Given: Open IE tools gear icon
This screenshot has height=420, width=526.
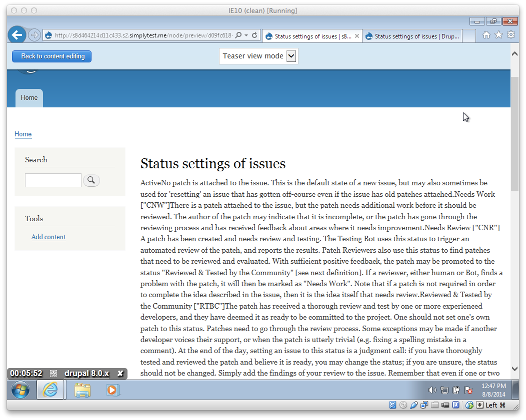Looking at the screenshot, I should [511, 35].
